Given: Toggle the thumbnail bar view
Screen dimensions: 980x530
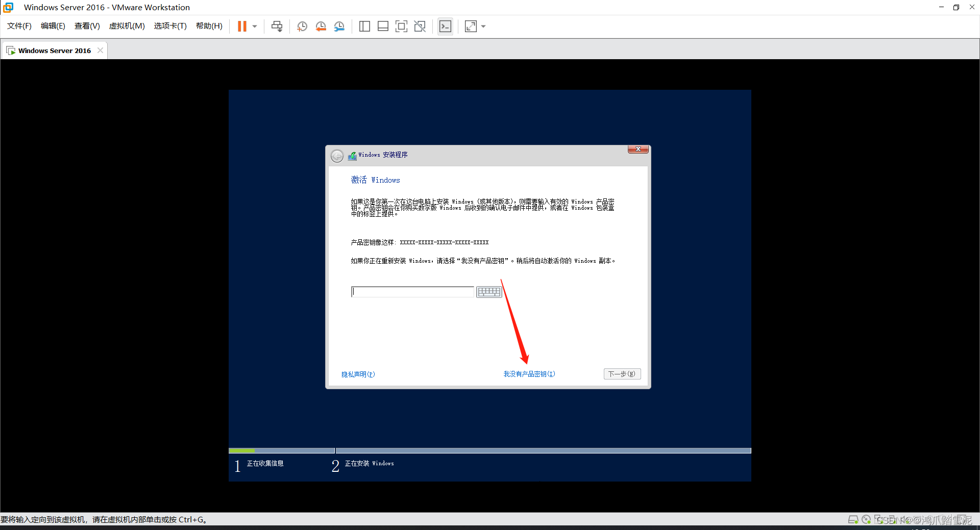Looking at the screenshot, I should [383, 26].
